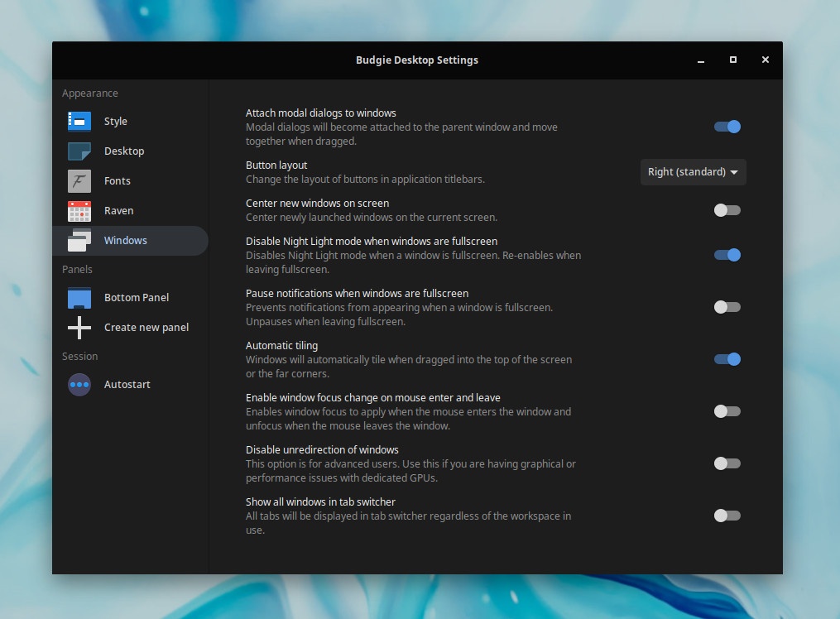Turn off automatic tiling
Viewport: 840px width, 619px height.
click(x=727, y=359)
